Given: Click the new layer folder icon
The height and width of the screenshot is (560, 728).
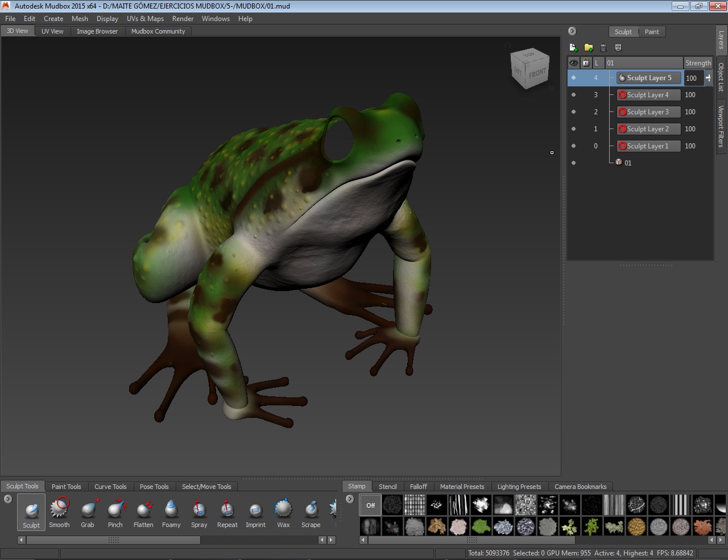Looking at the screenshot, I should coord(589,48).
